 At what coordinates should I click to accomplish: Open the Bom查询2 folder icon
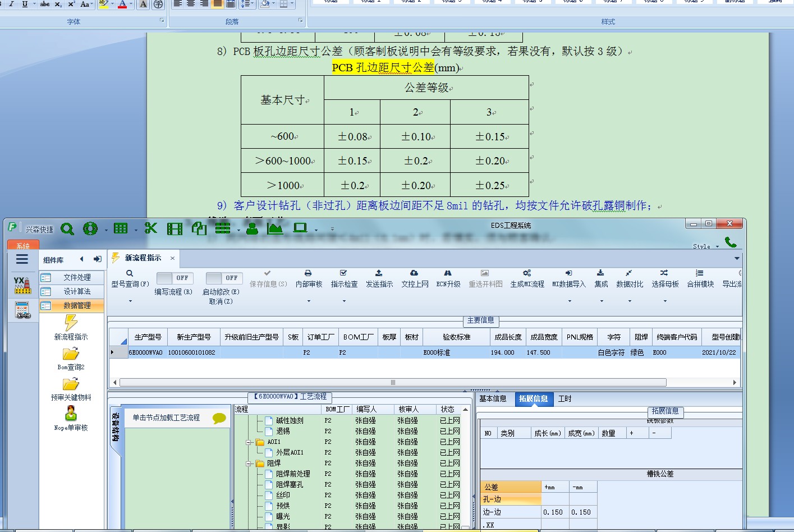71,354
